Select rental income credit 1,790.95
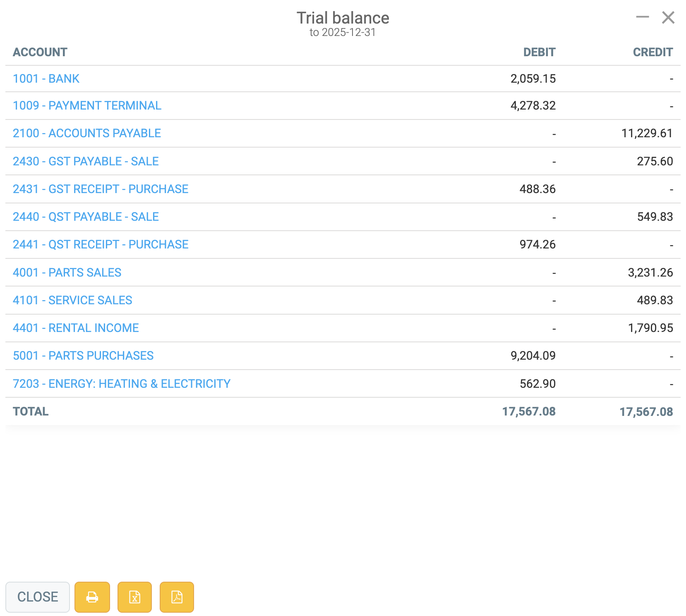This screenshot has height=616, width=686. pyautogui.click(x=650, y=328)
